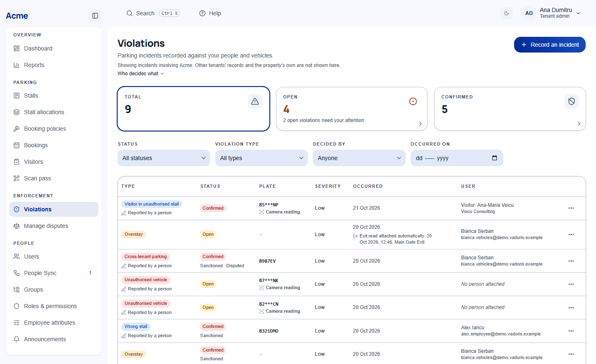596x364 pixels.
Task: Select the Total violations card
Action: [x=194, y=109]
